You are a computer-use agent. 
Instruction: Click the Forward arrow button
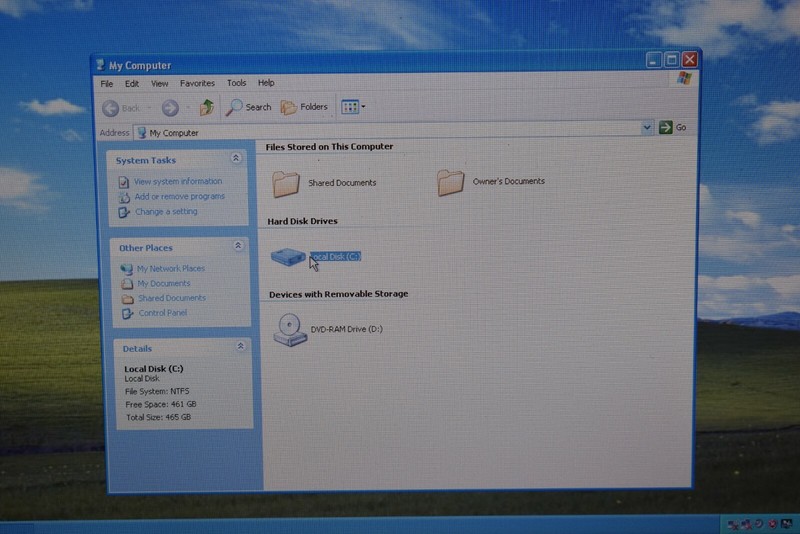click(170, 108)
